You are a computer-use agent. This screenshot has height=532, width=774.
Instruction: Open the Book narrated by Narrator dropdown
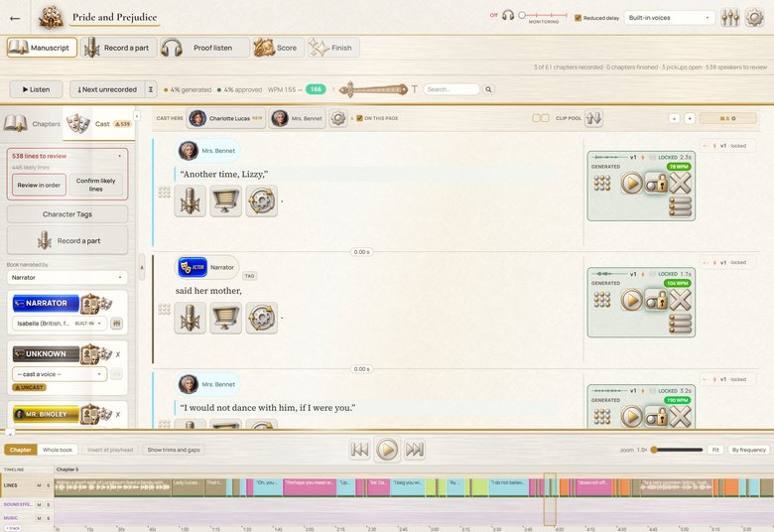tap(67, 278)
